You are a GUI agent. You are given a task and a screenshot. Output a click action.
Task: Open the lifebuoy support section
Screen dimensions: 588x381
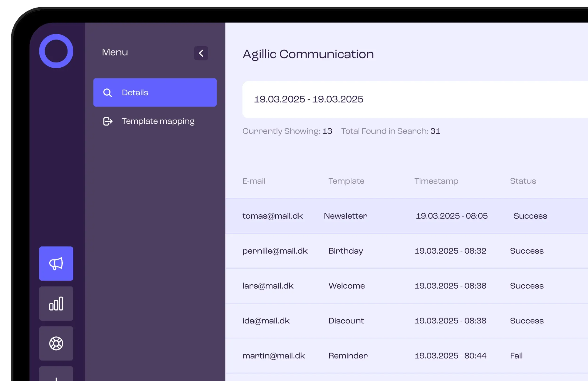click(56, 343)
